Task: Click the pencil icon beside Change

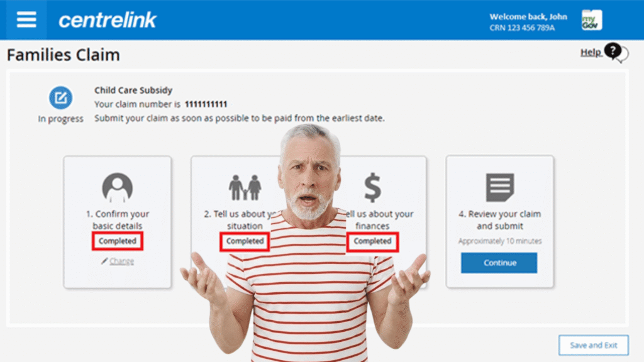Action: [104, 261]
